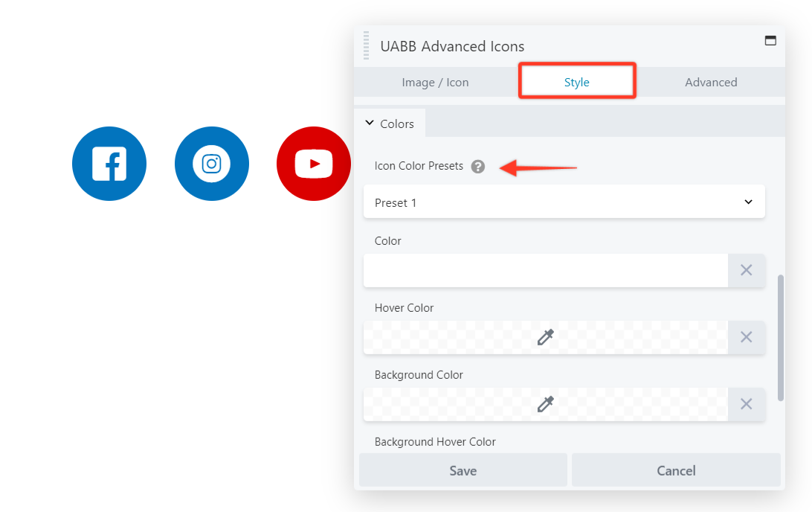The height and width of the screenshot is (512, 812).
Task: Click the YouTube circle icon
Action: click(x=313, y=164)
